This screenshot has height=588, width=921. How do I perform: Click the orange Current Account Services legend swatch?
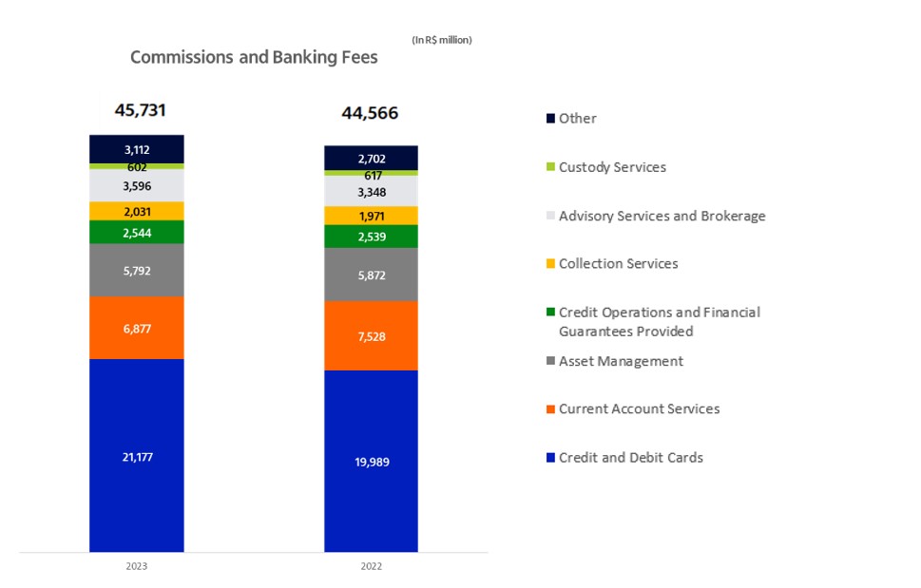[x=550, y=409]
